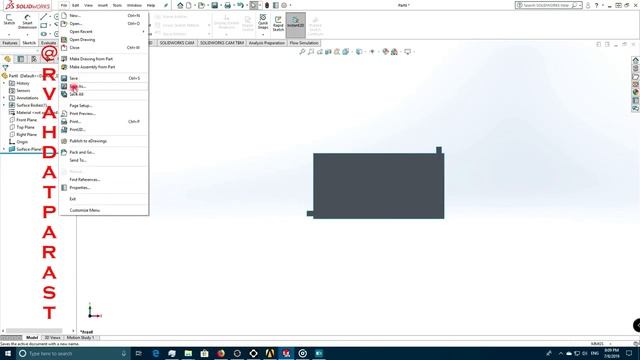Click Edit Appearance icon in view toolbar
This screenshot has height=360, width=640.
point(385,52)
